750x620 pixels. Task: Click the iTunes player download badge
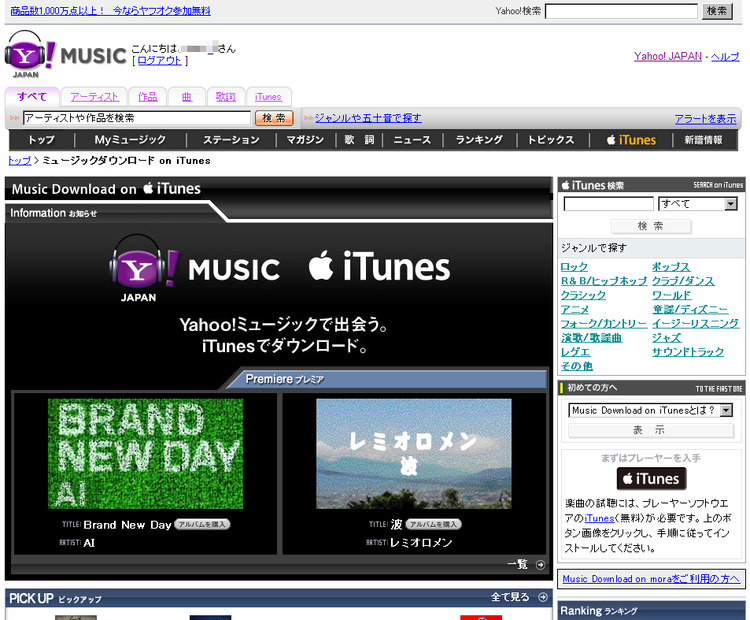[651, 478]
